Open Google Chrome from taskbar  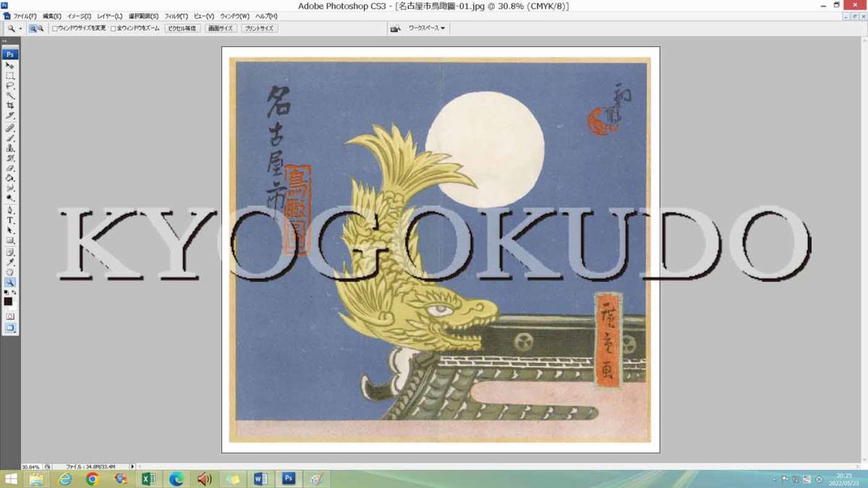[93, 479]
